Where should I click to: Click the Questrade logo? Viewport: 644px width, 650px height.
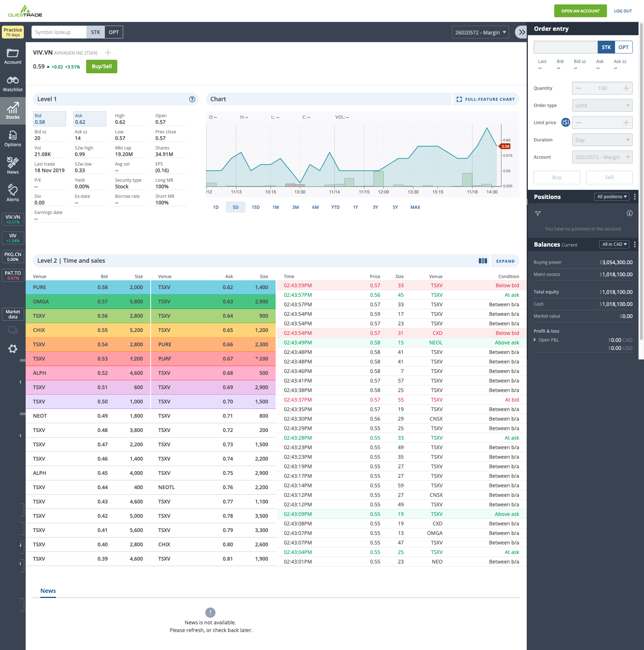pos(25,11)
